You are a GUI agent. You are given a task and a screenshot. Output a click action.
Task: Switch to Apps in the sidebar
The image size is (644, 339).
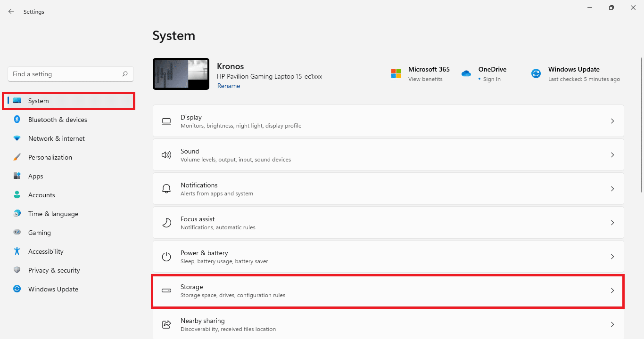pyautogui.click(x=36, y=176)
